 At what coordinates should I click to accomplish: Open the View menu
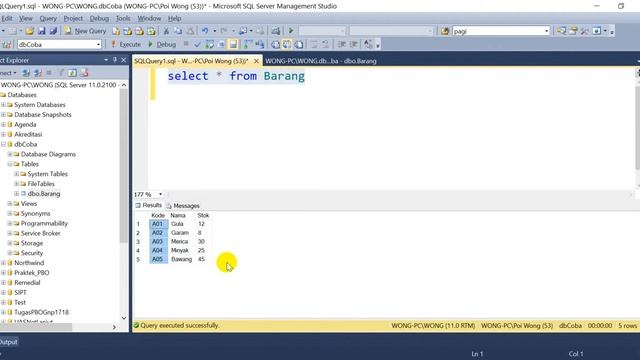tap(25, 18)
